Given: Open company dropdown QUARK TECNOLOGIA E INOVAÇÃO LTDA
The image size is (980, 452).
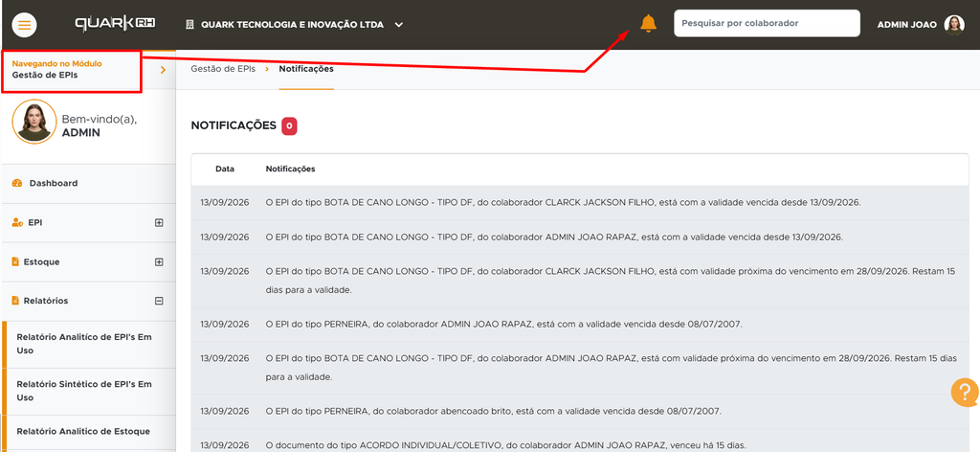Looking at the screenshot, I should (295, 25).
